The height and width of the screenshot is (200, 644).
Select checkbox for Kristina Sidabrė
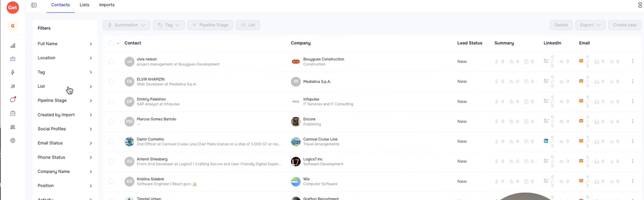(111, 181)
